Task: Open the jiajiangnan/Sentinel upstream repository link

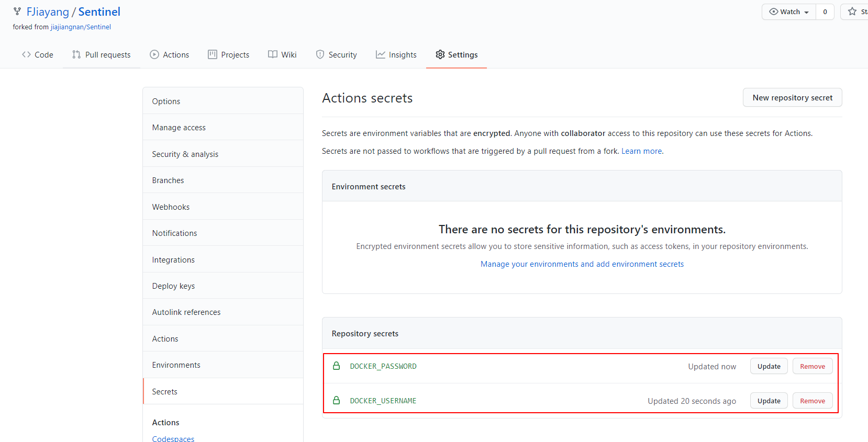Action: [x=81, y=27]
